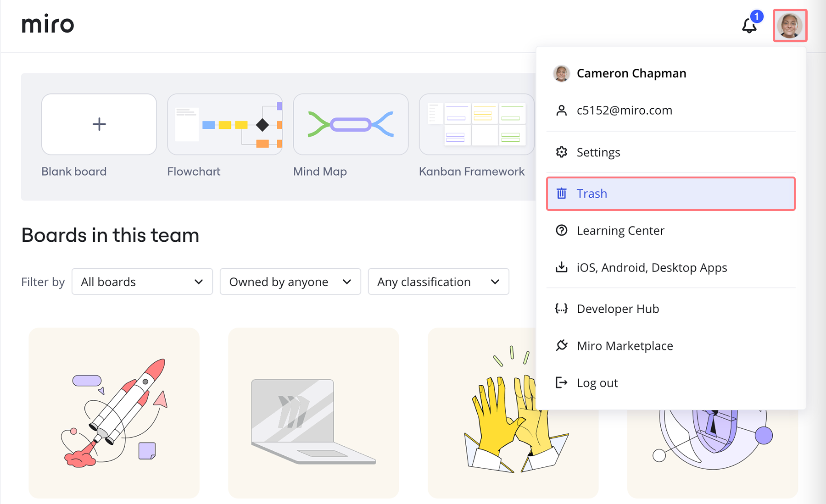The width and height of the screenshot is (826, 504).
Task: Click the Learning Center question icon
Action: click(561, 230)
